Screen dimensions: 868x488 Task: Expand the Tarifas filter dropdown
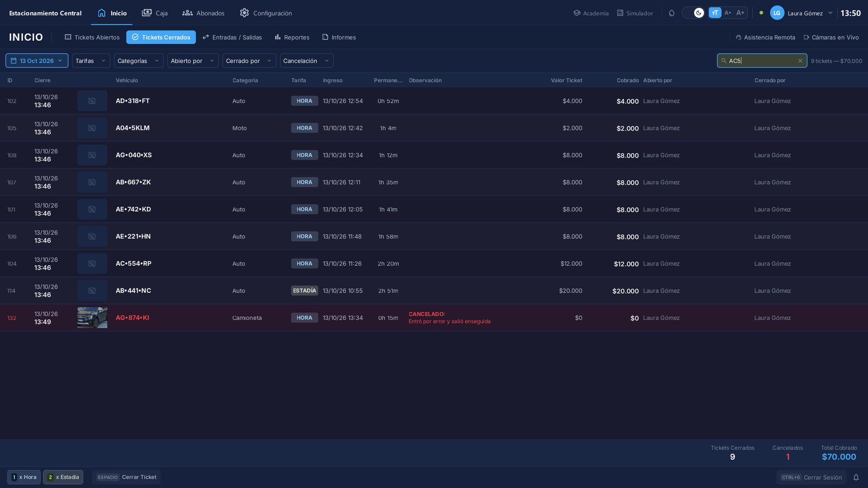click(91, 61)
